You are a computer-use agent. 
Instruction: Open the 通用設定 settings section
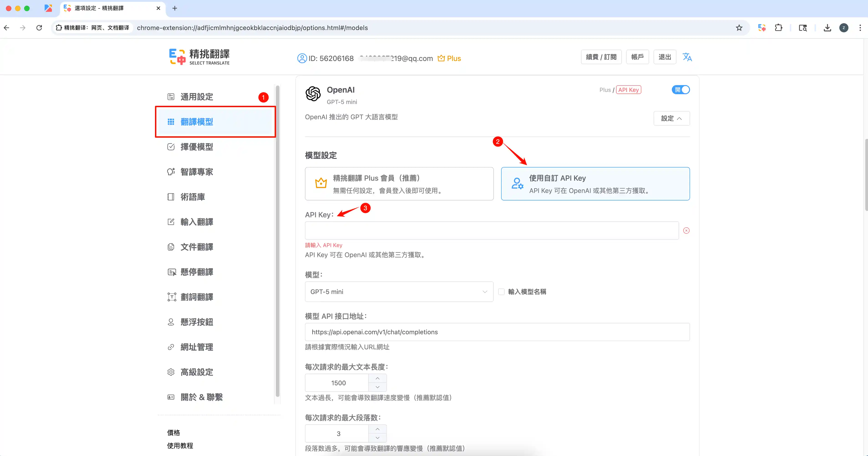[196, 97]
